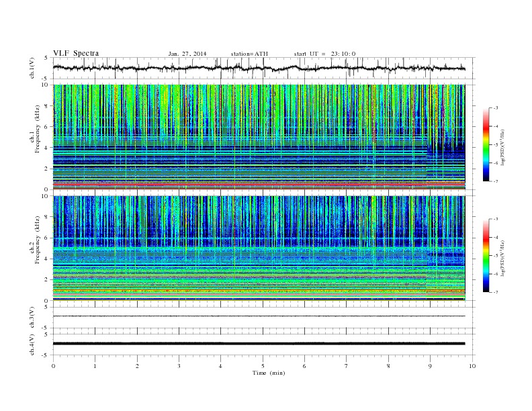Click inside the ch.1 frequency spectrogram
Image resolution: width=532 pixels, height=411 pixels.
[259, 137]
